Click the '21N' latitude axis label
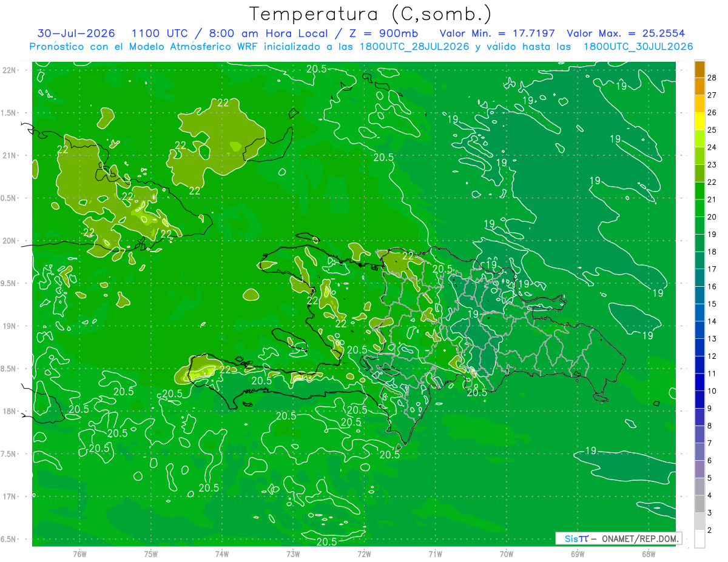Viewport: 728px width, 562px height. pos(9,156)
